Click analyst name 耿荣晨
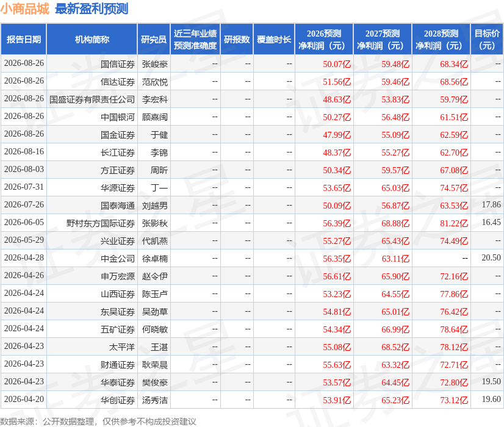This screenshot has height=427, width=504. [155, 365]
